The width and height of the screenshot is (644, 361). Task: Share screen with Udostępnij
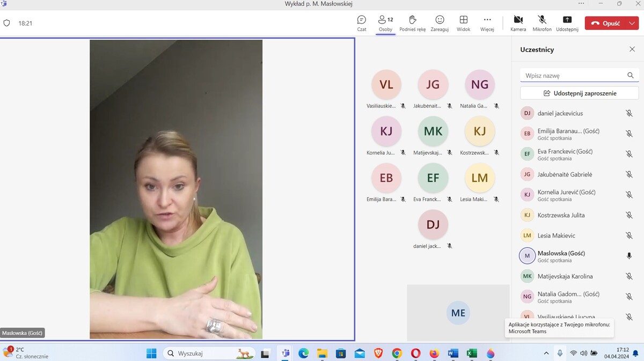click(x=567, y=23)
